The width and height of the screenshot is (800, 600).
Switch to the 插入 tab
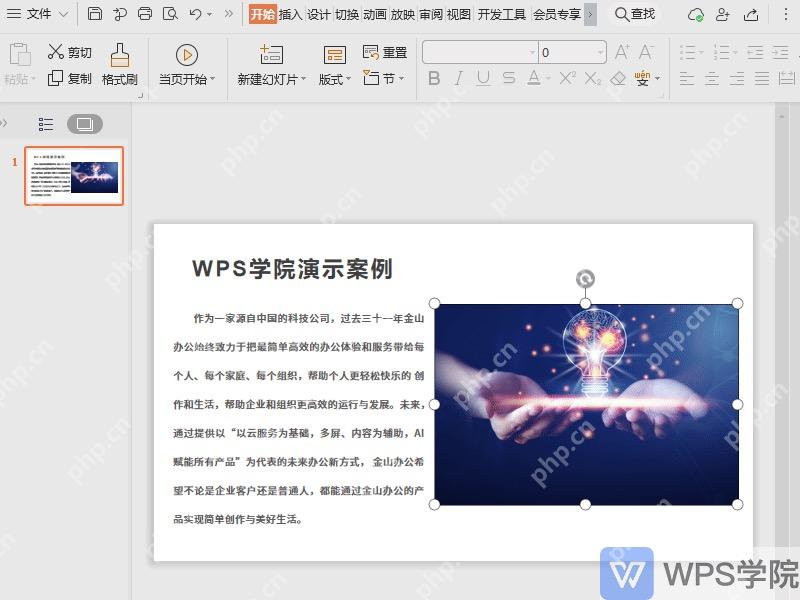point(290,14)
